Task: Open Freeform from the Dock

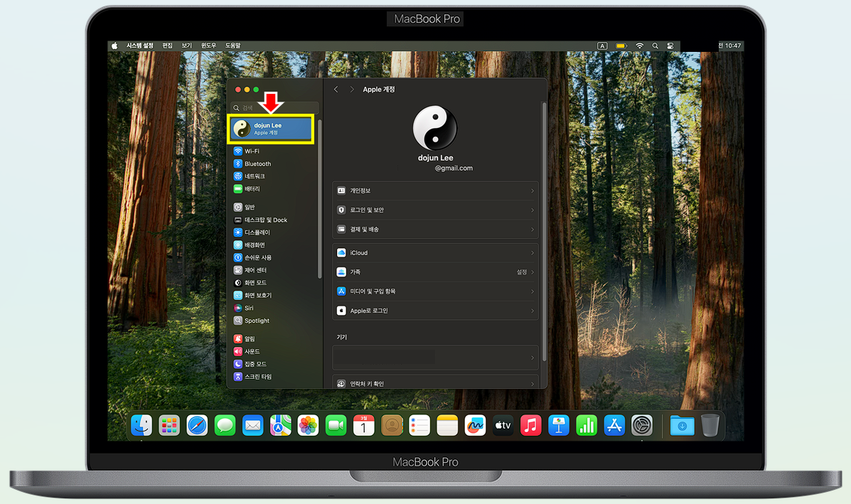Action: pos(475,425)
